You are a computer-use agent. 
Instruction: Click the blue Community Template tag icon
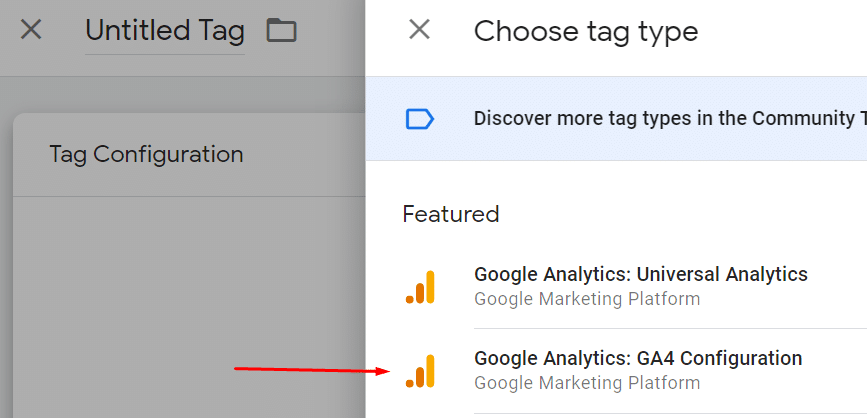click(x=420, y=119)
